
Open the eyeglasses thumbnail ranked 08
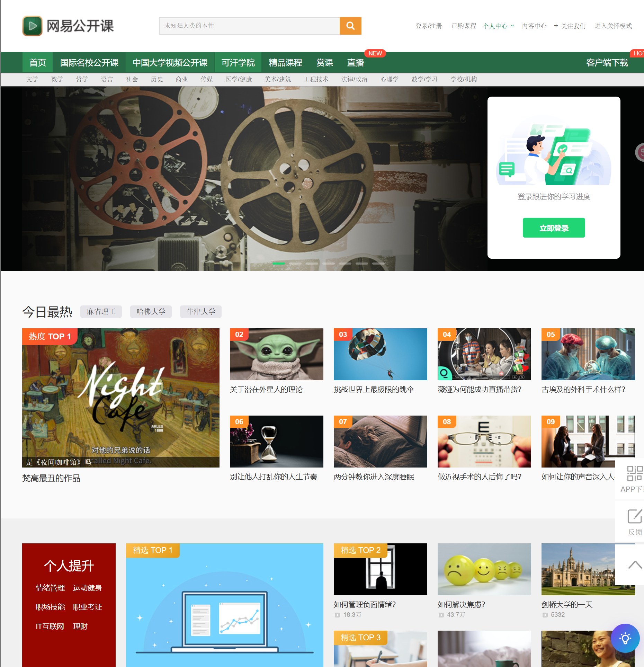coord(484,442)
